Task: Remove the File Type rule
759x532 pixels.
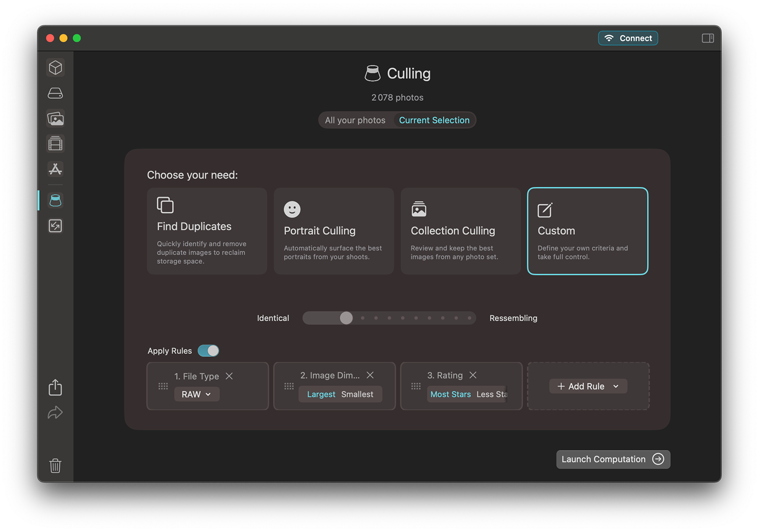Action: click(229, 376)
